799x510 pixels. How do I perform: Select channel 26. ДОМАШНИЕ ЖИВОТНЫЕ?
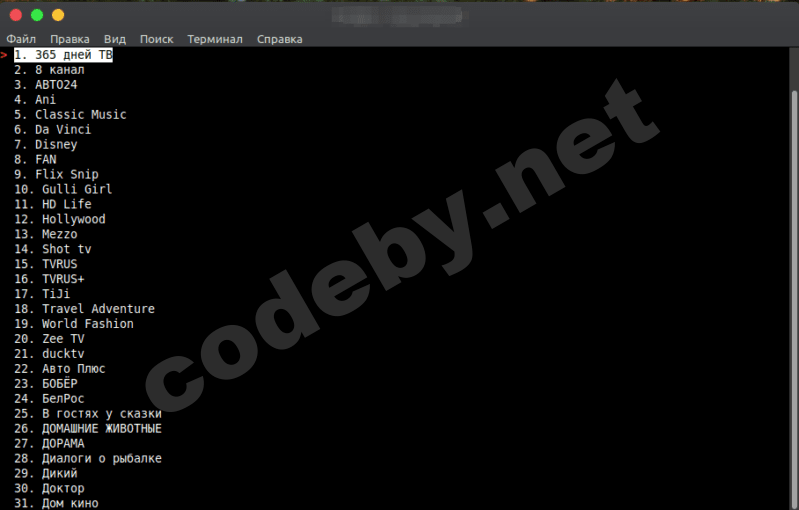pos(88,428)
